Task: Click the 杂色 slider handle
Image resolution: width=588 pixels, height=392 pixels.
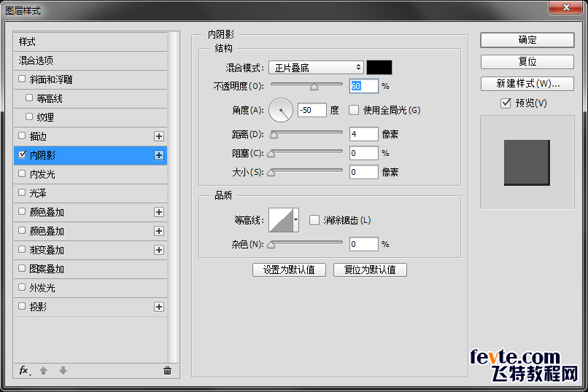Action: point(271,245)
